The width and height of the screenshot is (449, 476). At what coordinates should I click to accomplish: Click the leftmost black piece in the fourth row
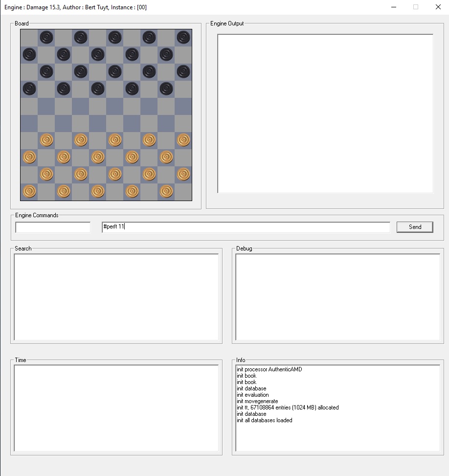point(29,89)
